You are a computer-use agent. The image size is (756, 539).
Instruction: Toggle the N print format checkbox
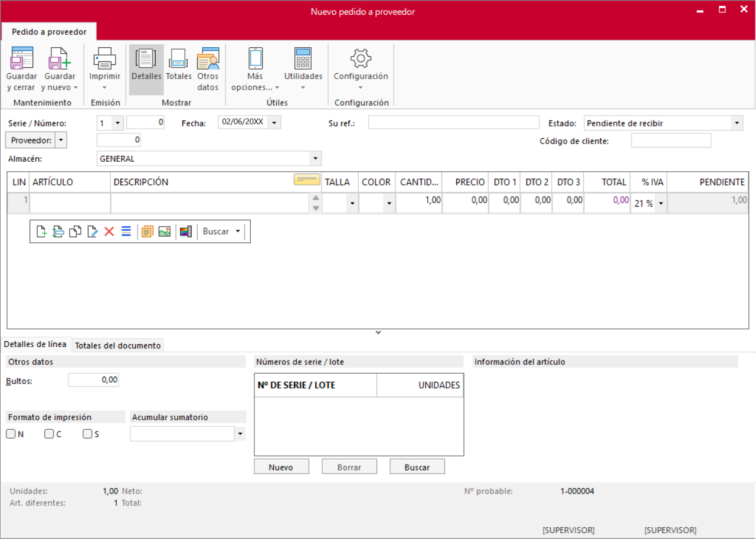[11, 434]
